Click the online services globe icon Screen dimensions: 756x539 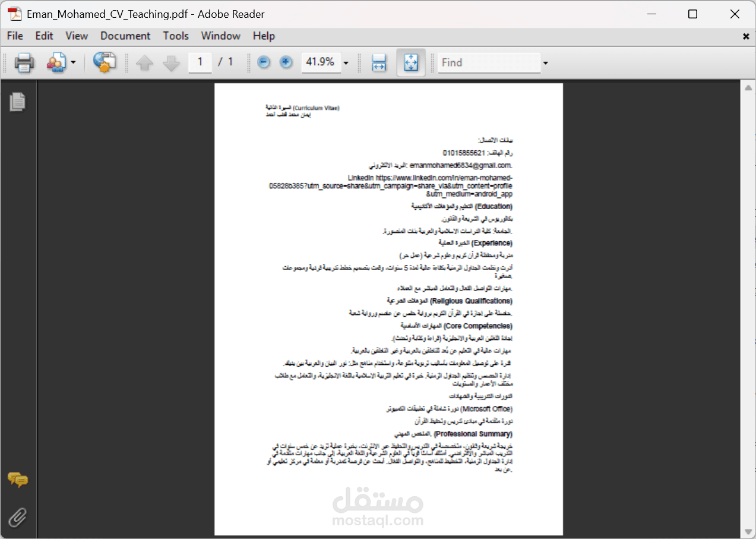pyautogui.click(x=105, y=62)
